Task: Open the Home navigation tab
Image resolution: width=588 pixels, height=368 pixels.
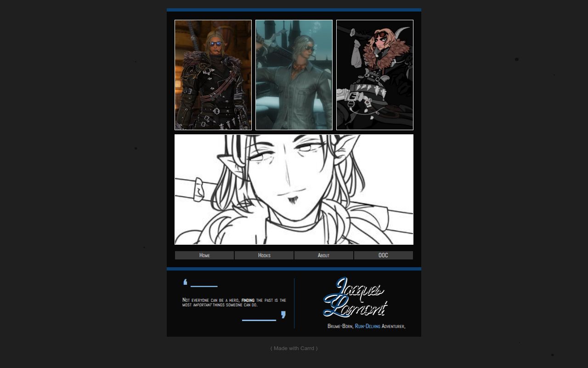Action: (204, 255)
